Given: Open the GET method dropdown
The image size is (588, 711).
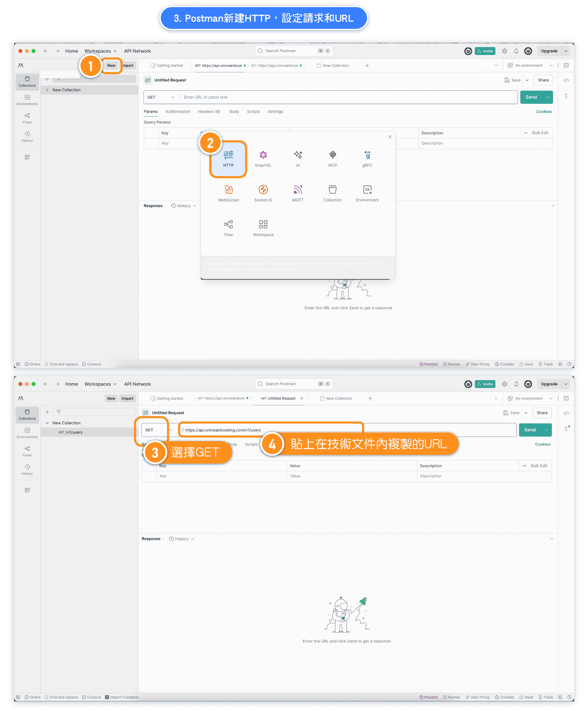Looking at the screenshot, I should pos(160,97).
